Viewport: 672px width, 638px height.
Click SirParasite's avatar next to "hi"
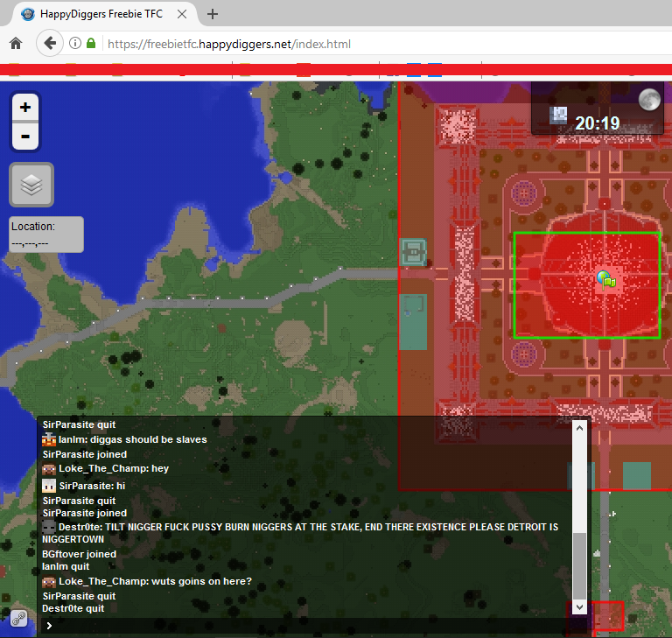49,486
